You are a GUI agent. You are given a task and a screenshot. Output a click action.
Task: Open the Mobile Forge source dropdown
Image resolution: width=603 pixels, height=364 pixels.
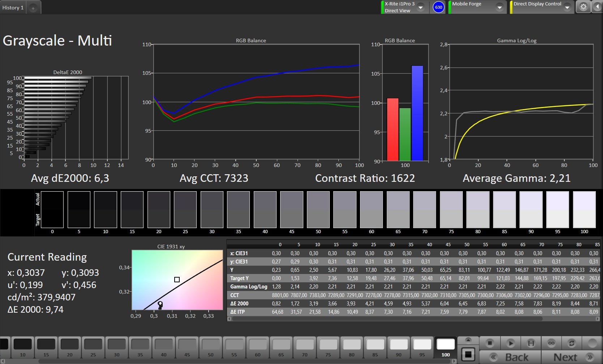coord(499,7)
